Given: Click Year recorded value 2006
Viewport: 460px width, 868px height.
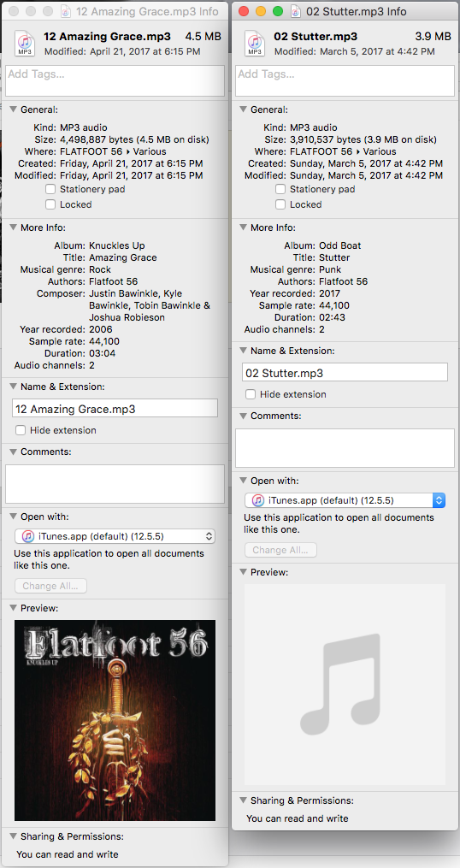Looking at the screenshot, I should [x=100, y=329].
